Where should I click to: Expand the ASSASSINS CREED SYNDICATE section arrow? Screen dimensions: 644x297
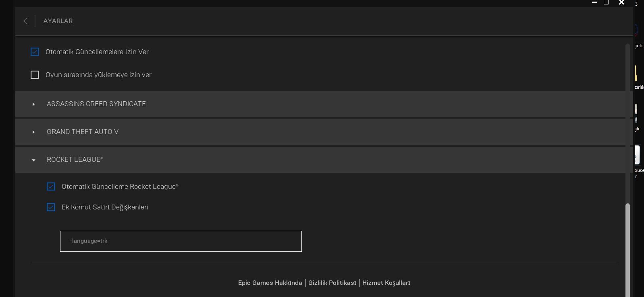[33, 104]
